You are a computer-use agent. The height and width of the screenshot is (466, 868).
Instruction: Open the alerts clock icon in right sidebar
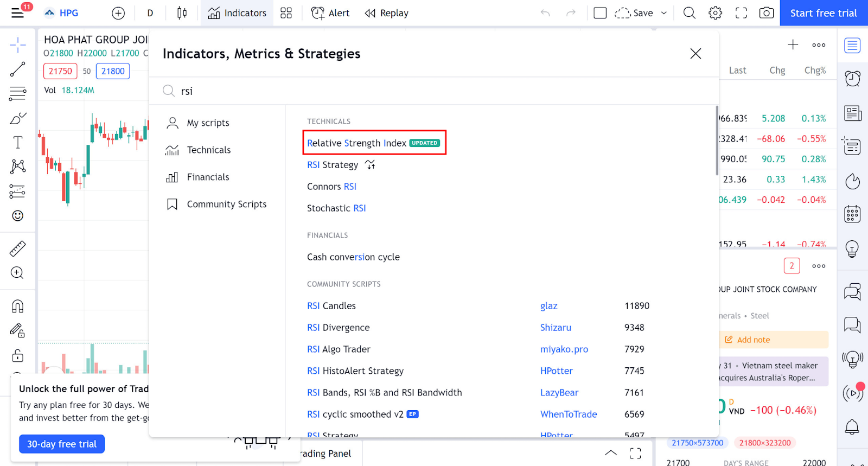coord(852,79)
